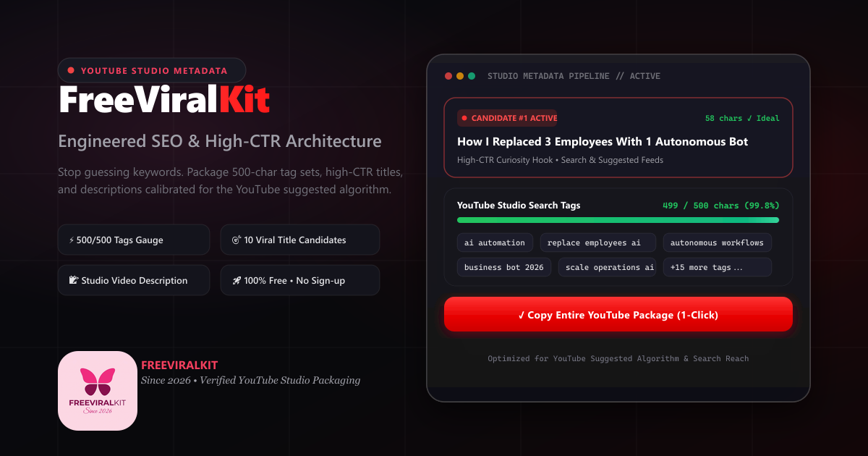868x456 pixels.
Task: Select the 100% Free No Sign-up chip
Action: [x=300, y=280]
